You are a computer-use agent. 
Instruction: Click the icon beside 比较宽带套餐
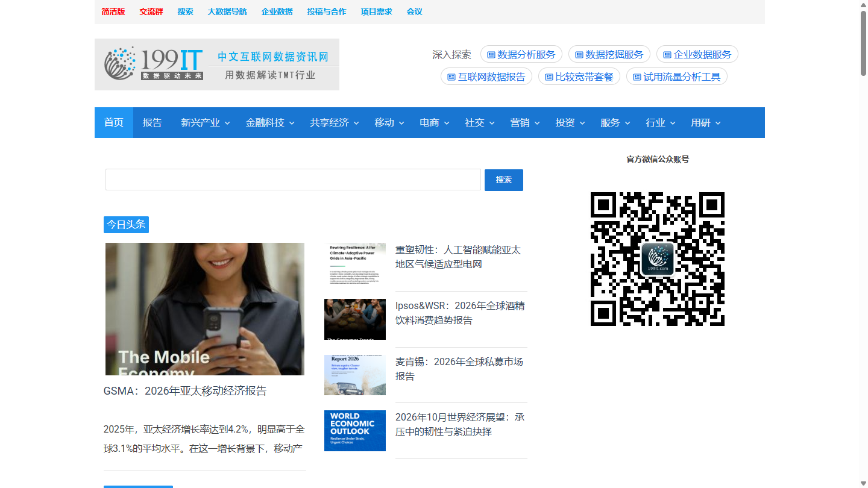pyautogui.click(x=549, y=77)
